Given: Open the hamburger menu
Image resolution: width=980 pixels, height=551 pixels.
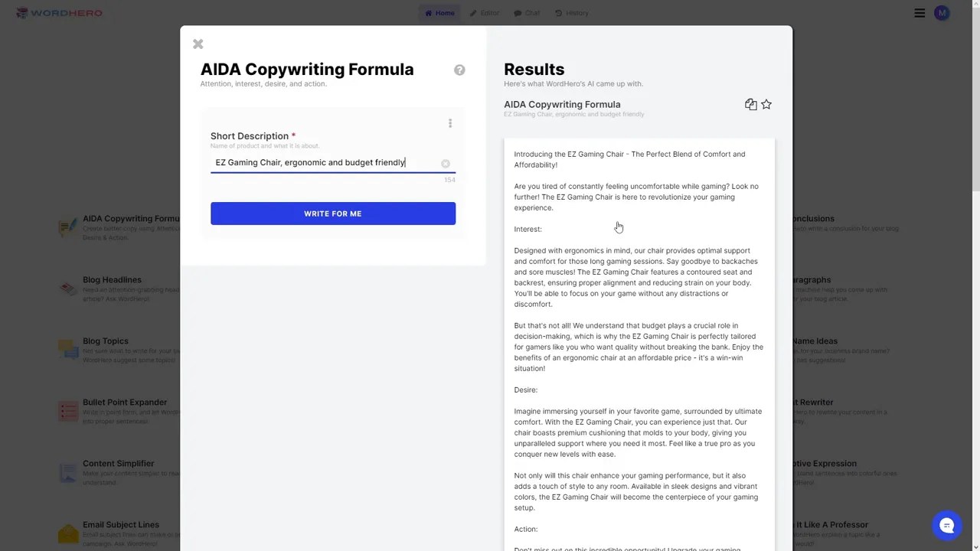Looking at the screenshot, I should [x=920, y=13].
